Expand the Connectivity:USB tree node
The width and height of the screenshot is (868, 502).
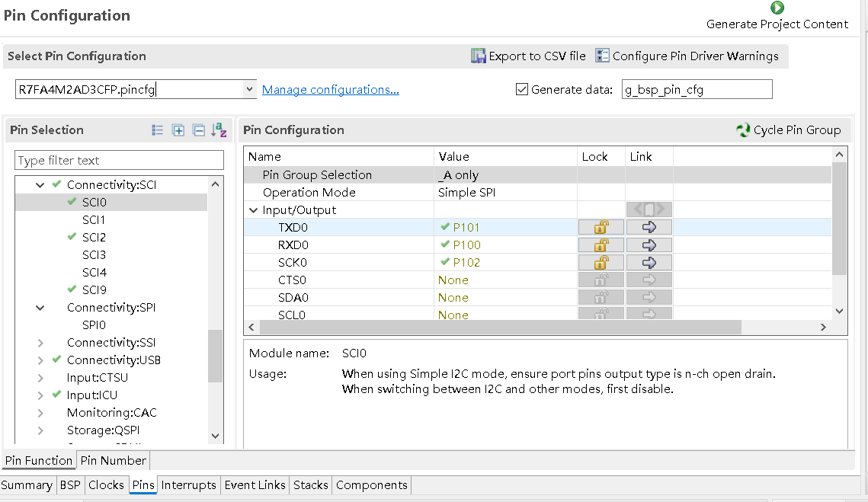[40, 360]
